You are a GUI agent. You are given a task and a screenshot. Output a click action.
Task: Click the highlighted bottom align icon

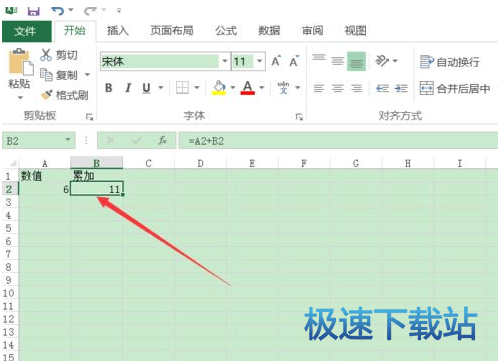pyautogui.click(x=356, y=61)
